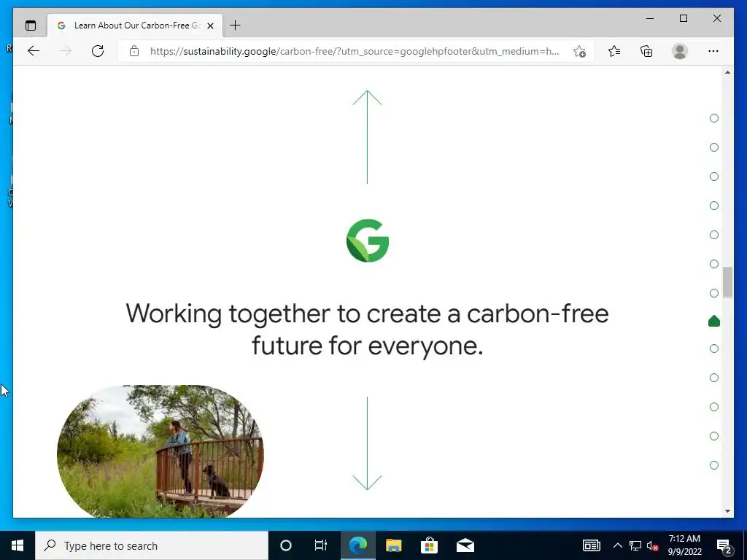Open News and interests widget
747x560 pixels.
[592, 545]
